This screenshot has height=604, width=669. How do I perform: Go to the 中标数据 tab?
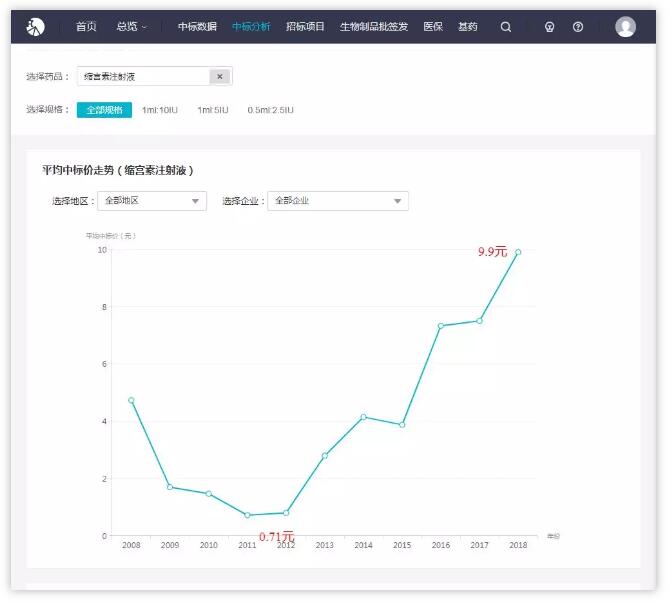pyautogui.click(x=197, y=27)
